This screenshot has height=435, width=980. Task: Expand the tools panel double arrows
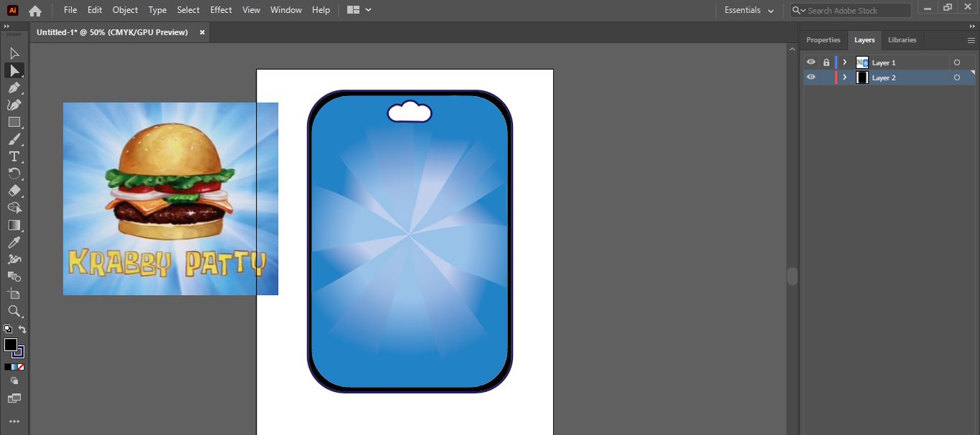click(x=7, y=27)
